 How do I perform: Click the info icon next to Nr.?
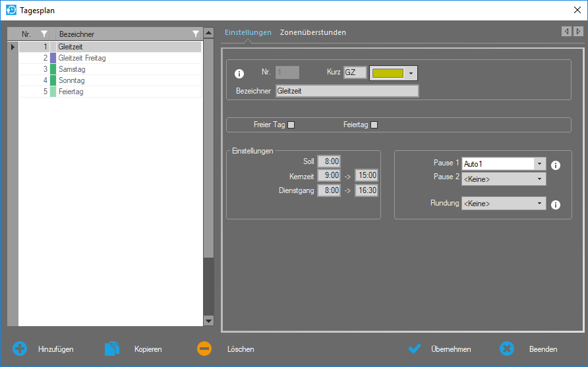coord(239,73)
